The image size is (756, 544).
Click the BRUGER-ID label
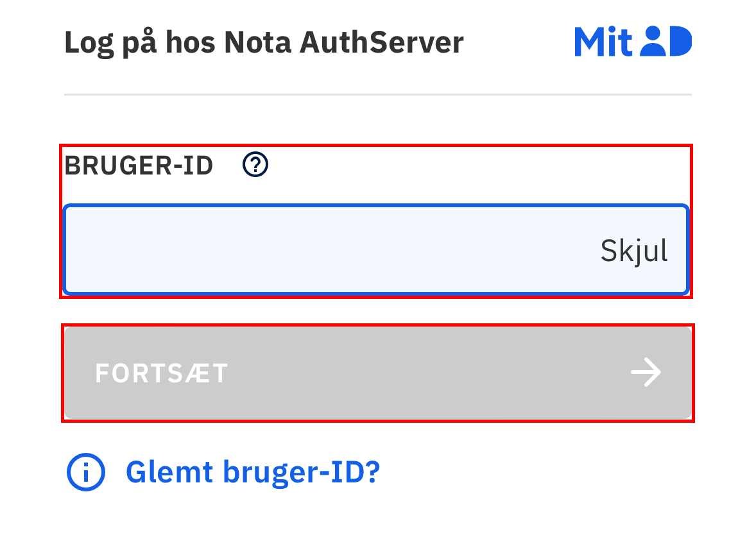point(140,165)
